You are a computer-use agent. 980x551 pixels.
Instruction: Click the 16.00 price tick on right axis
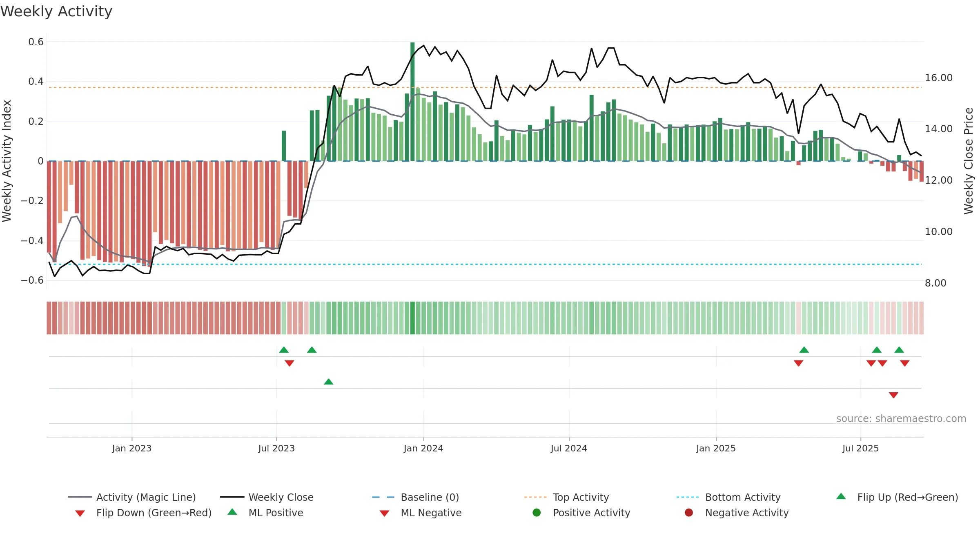point(939,78)
